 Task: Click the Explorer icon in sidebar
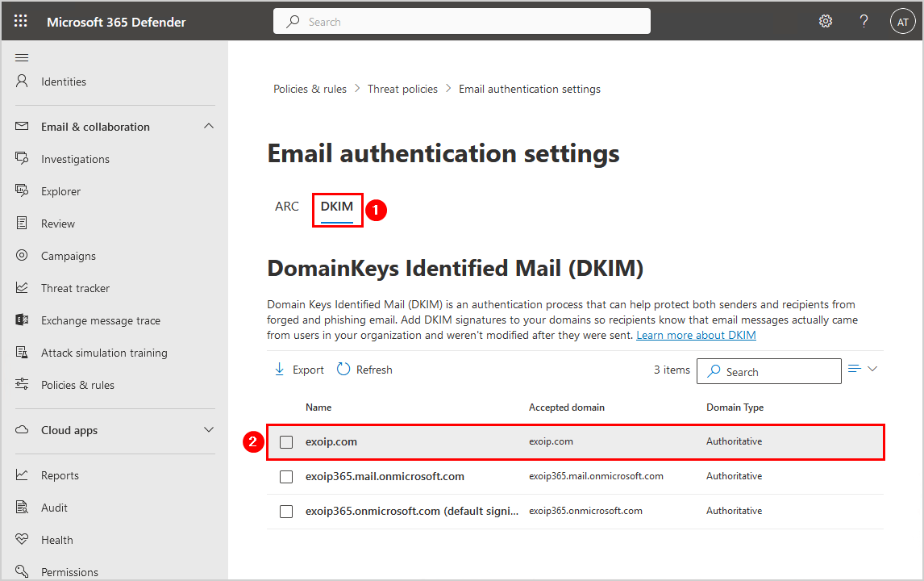click(x=22, y=190)
